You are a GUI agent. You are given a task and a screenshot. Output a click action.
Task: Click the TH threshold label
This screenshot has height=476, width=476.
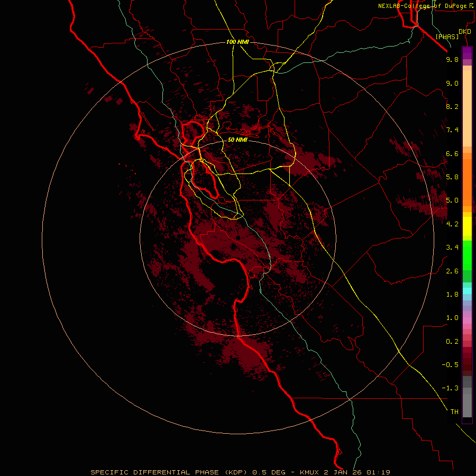[454, 412]
